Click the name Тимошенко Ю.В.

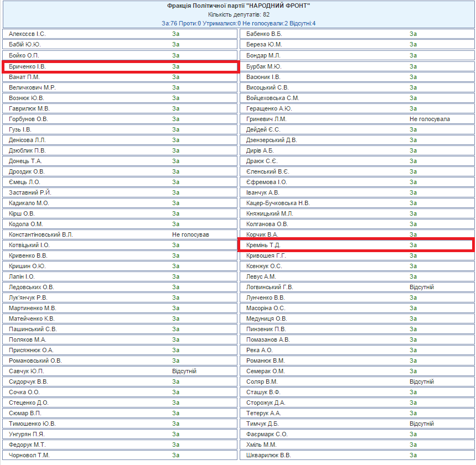(32, 424)
